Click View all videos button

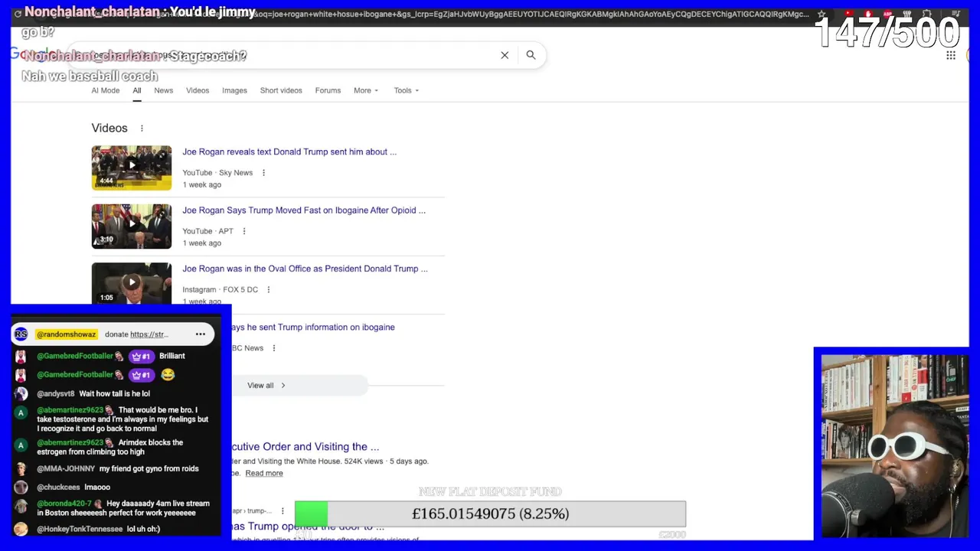click(x=266, y=386)
